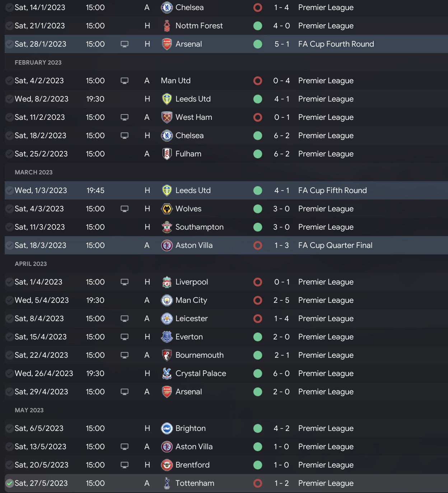The width and height of the screenshot is (448, 493).
Task: Click the green win indicator for Leicester... no
Action: tap(258, 319)
